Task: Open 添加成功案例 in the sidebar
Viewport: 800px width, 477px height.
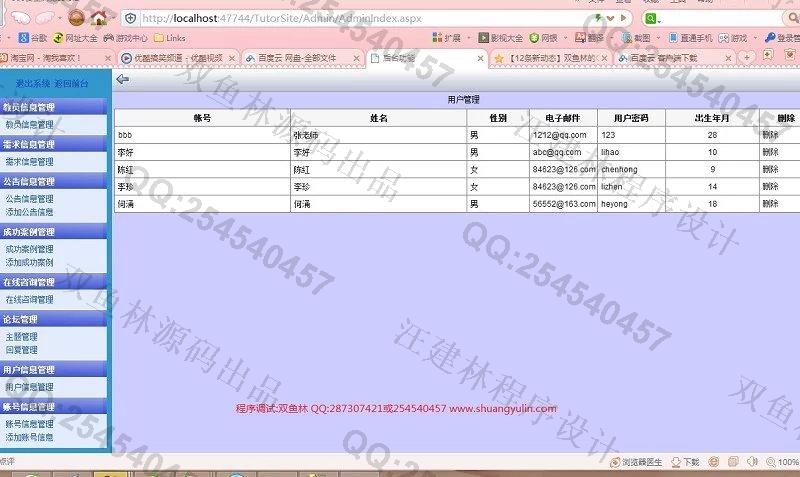Action: tap(29, 262)
